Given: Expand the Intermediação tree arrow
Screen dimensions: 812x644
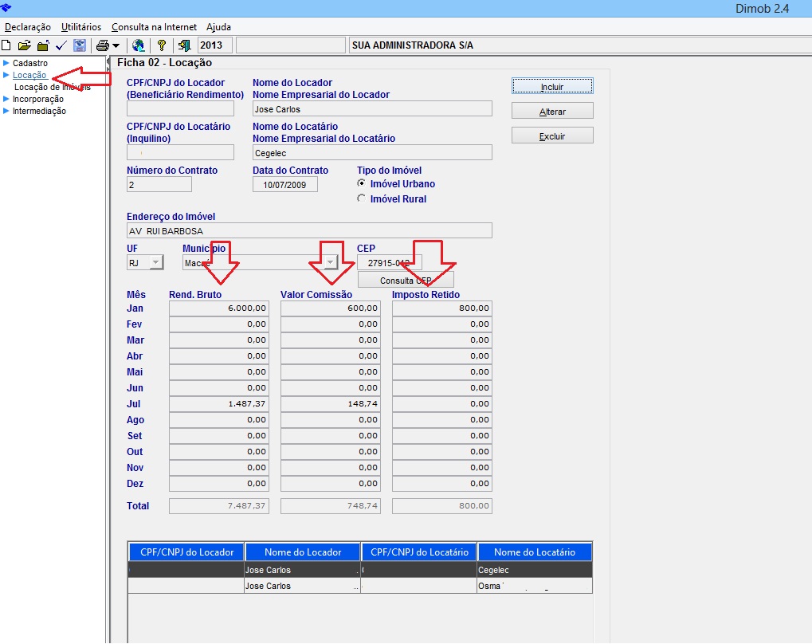Looking at the screenshot, I should click(x=6, y=111).
